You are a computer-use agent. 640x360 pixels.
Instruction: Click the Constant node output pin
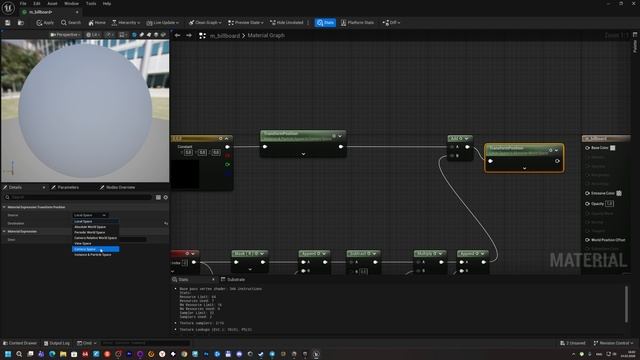(x=227, y=147)
